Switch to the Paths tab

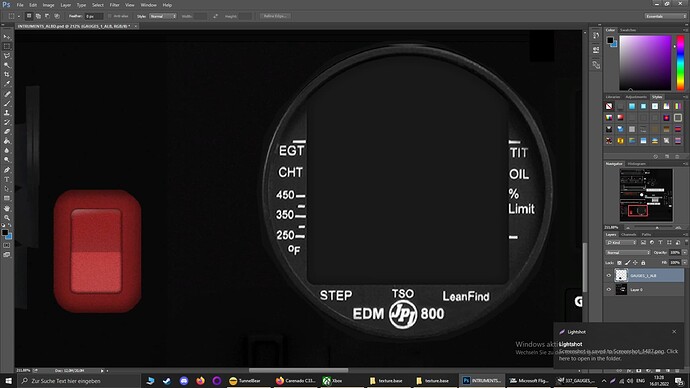[646, 234]
